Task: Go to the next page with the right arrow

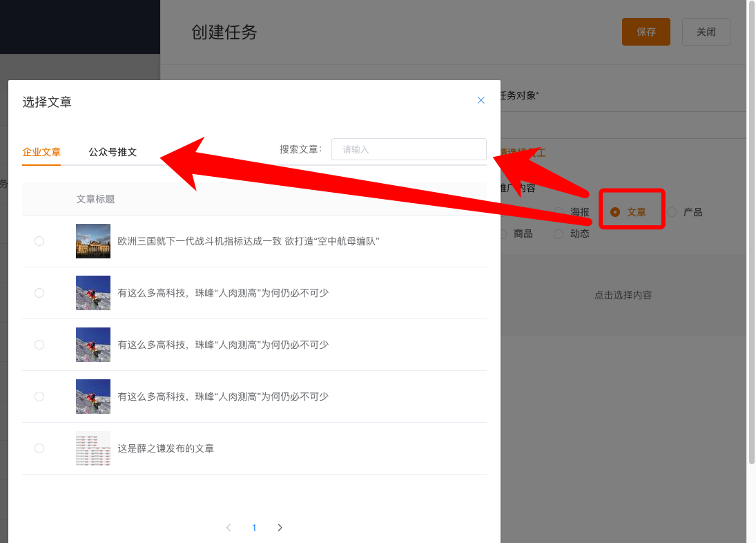Action: (280, 528)
